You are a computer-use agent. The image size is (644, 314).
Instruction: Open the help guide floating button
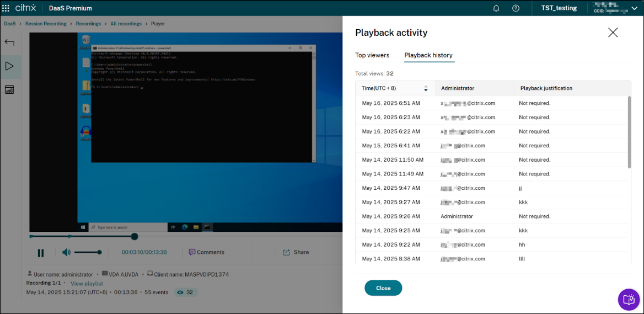629,299
